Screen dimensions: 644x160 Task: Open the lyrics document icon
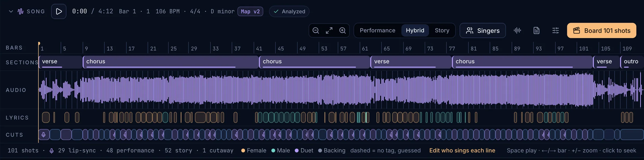tap(536, 31)
